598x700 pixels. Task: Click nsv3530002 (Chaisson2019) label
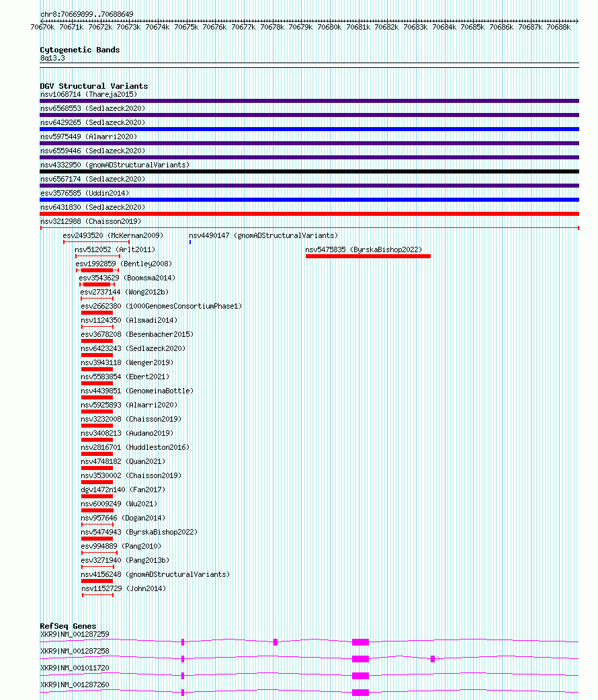click(131, 476)
